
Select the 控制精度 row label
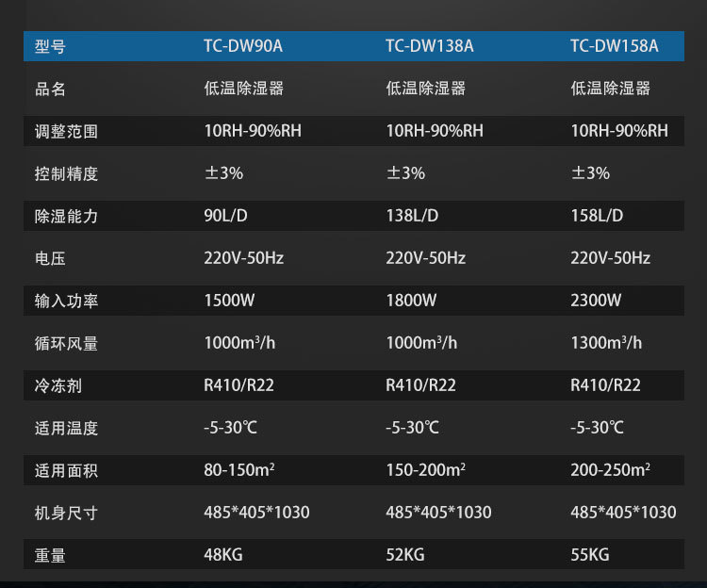pyautogui.click(x=66, y=173)
